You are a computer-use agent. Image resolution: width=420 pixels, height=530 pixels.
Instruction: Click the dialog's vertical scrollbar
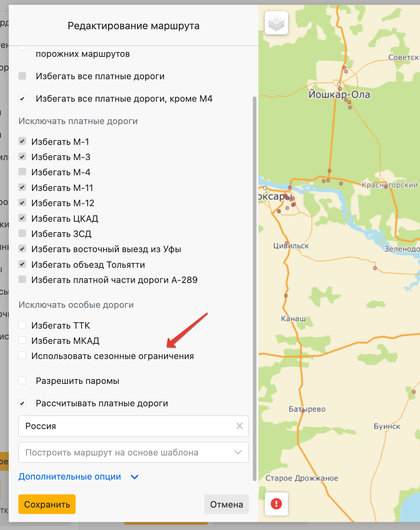(254, 288)
